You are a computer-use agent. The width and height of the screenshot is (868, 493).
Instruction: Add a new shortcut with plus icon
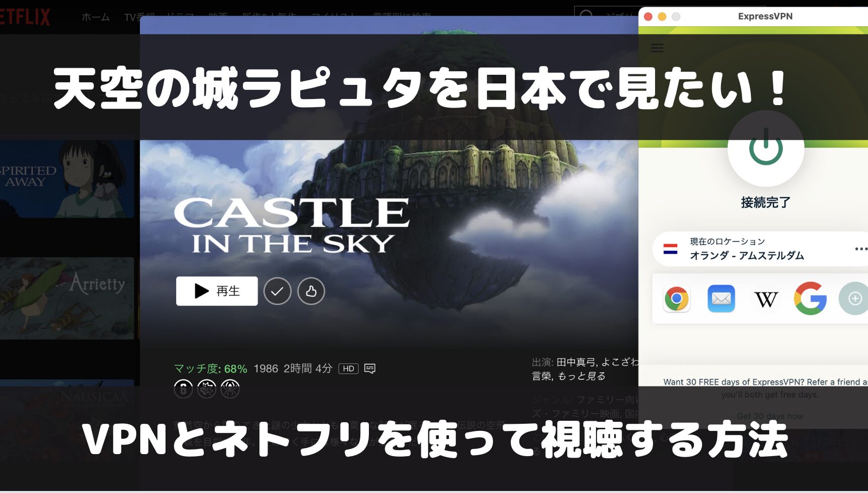854,299
